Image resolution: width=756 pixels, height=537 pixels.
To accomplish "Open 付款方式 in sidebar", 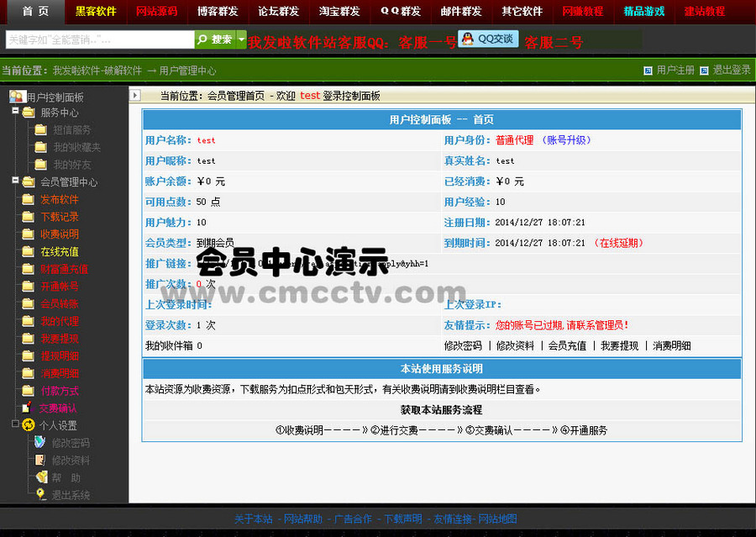I will pos(60,391).
